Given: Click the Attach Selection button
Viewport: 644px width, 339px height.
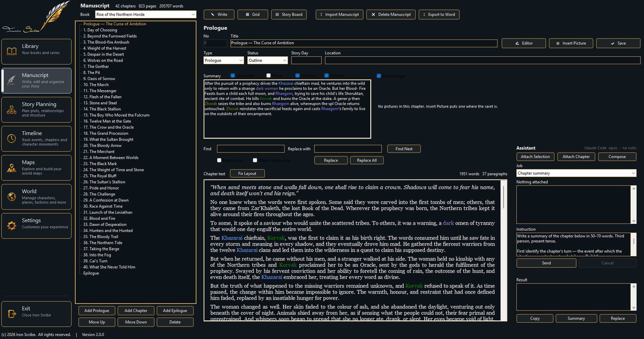Looking at the screenshot, I should [x=535, y=157].
